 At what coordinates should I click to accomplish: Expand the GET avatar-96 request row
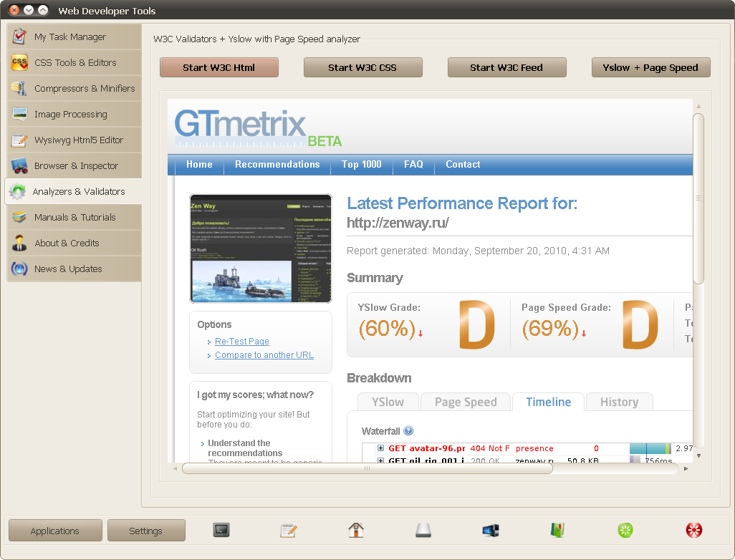point(380,448)
